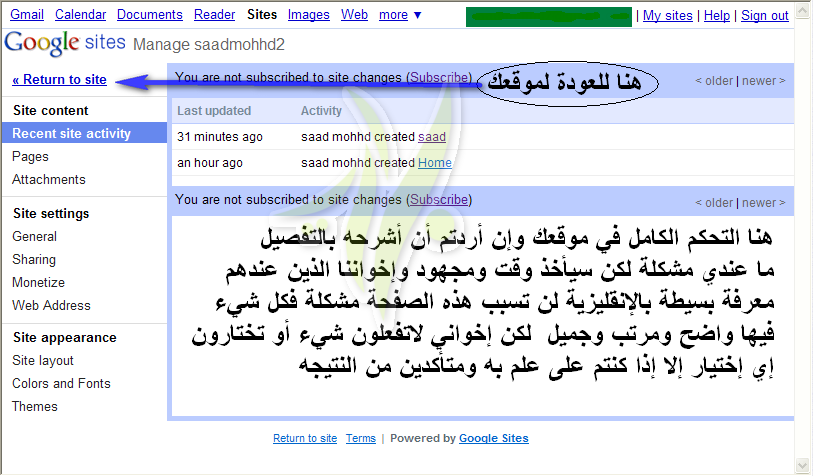This screenshot has width=813, height=476.
Task: Open the My sites link
Action: (668, 16)
